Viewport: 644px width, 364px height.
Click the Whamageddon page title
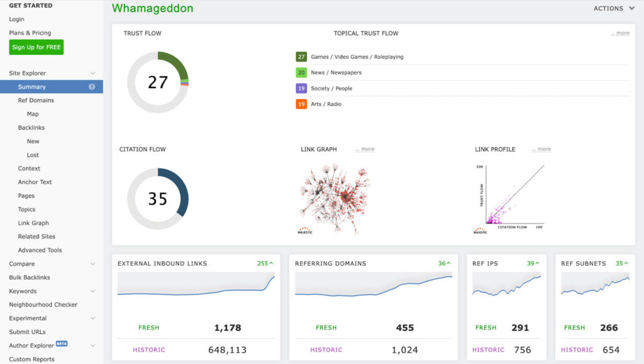[152, 8]
